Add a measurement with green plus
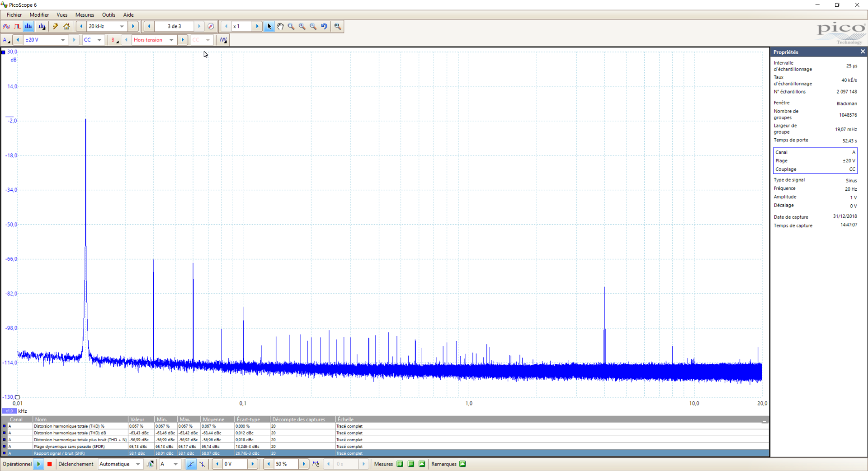This screenshot has width=868, height=471. tap(400, 464)
